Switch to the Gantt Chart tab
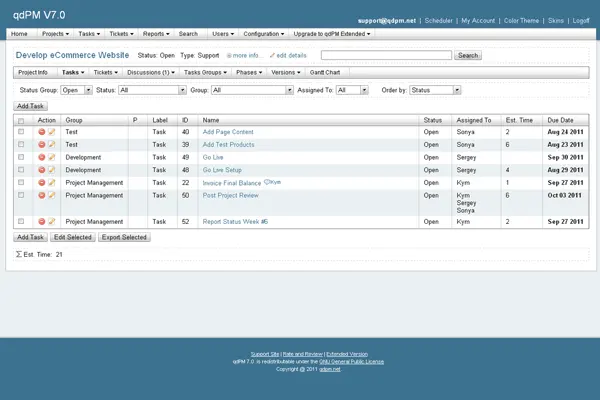This screenshot has width=600, height=400. [x=328, y=72]
